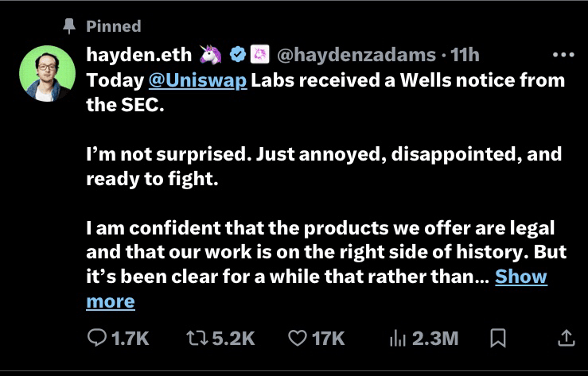Open the three-dot more options menu

coord(563,55)
